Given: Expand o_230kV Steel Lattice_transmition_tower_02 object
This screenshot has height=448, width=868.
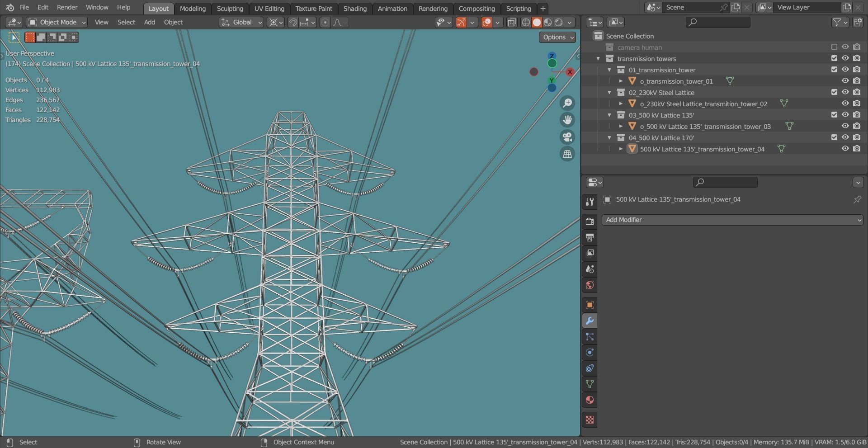Looking at the screenshot, I should 621,104.
